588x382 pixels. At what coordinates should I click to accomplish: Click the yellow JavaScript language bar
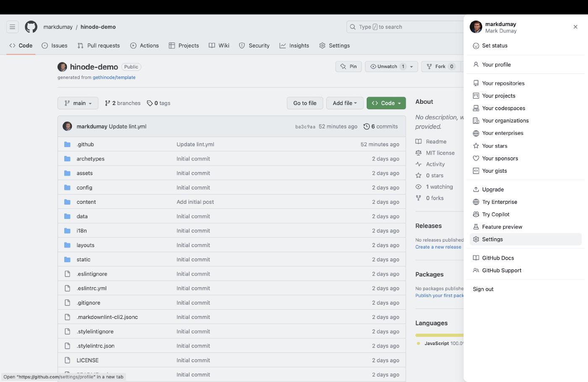coord(439,335)
